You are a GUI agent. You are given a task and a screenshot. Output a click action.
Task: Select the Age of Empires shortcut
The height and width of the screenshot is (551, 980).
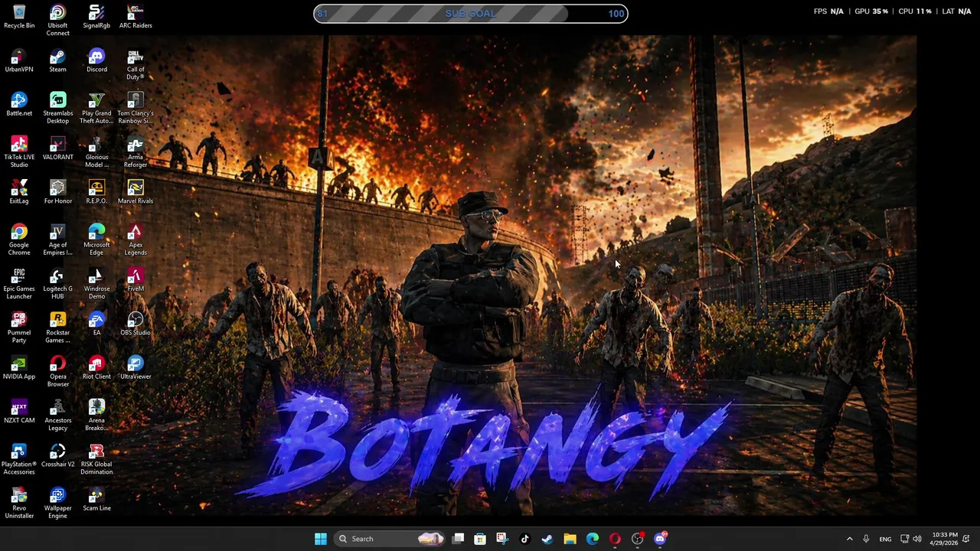coord(57,240)
